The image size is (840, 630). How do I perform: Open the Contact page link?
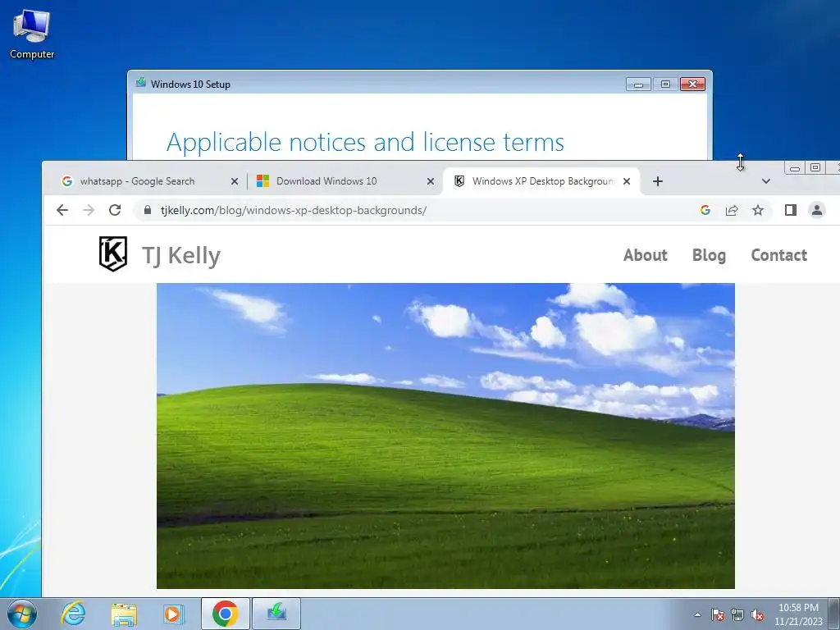pos(779,255)
